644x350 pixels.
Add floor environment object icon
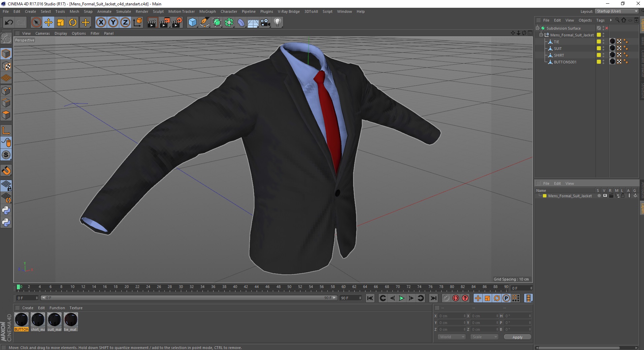click(253, 23)
